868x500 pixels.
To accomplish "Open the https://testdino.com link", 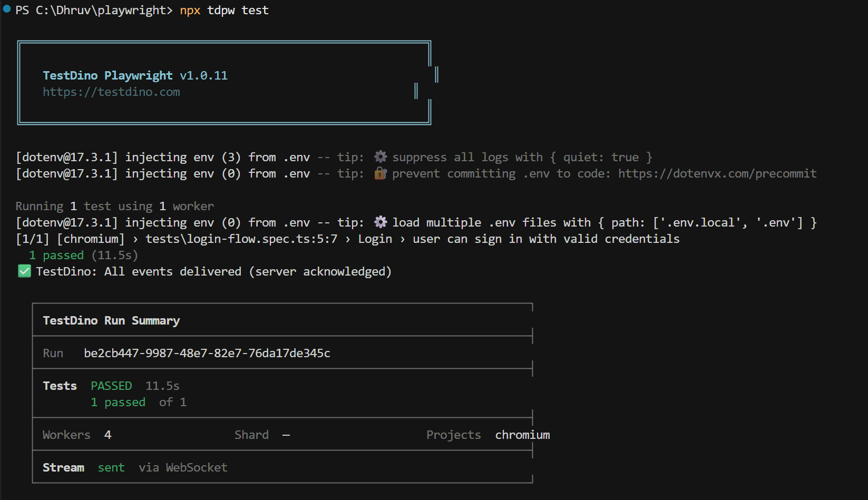I will 111,92.
